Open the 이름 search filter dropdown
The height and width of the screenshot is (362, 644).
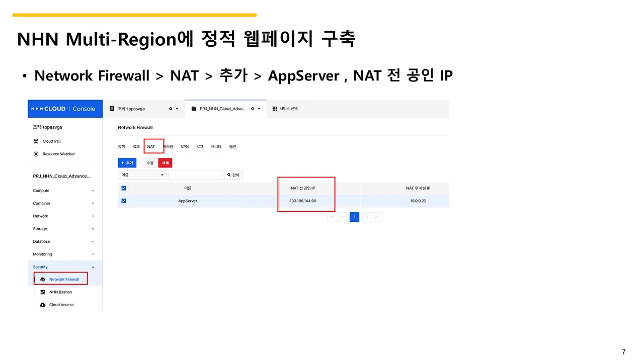tap(142, 175)
